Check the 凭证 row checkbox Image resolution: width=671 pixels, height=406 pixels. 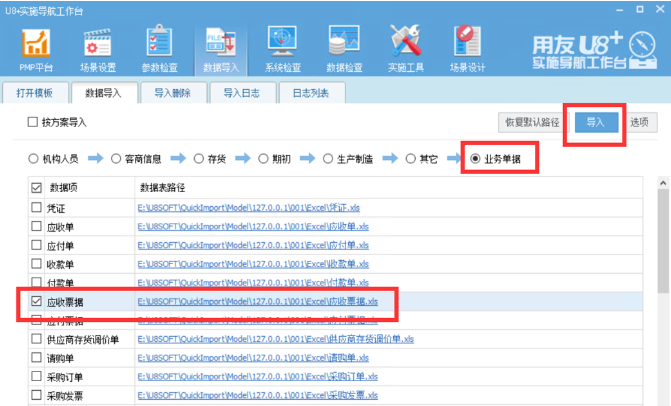click(36, 207)
